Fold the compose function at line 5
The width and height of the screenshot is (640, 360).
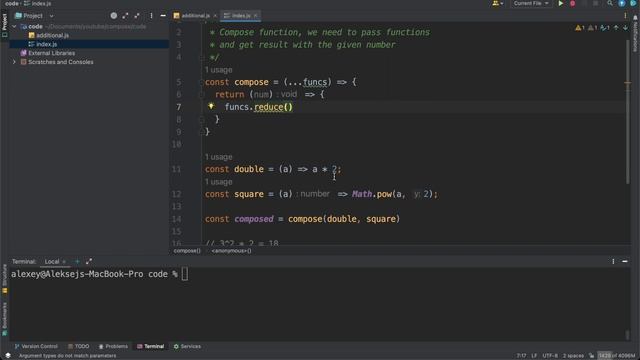click(201, 82)
